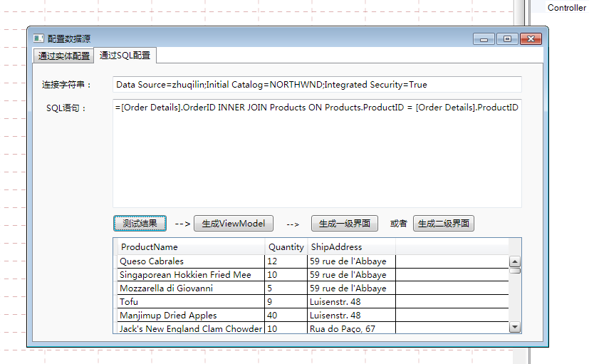Select the Tofu product cell
Image resolution: width=589 pixels, height=364 pixels.
(x=191, y=301)
